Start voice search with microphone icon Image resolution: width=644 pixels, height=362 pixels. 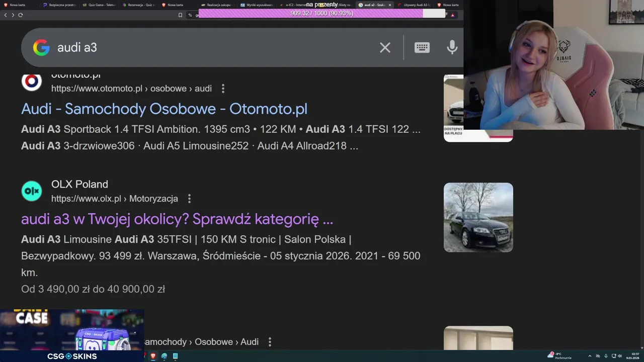[x=452, y=48]
